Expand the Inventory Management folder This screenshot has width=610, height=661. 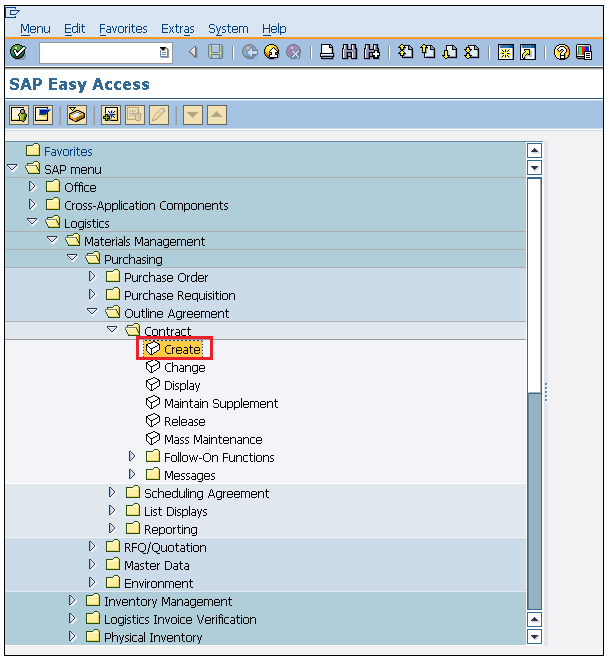click(x=73, y=600)
